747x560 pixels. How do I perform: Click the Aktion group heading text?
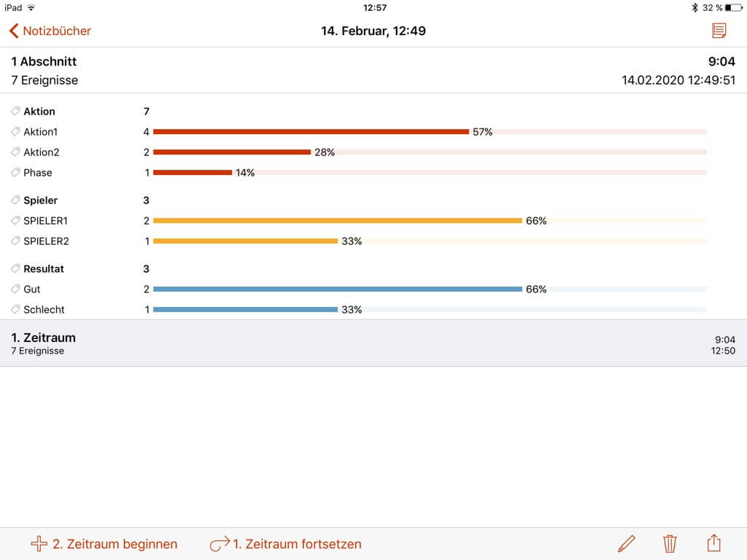(39, 112)
